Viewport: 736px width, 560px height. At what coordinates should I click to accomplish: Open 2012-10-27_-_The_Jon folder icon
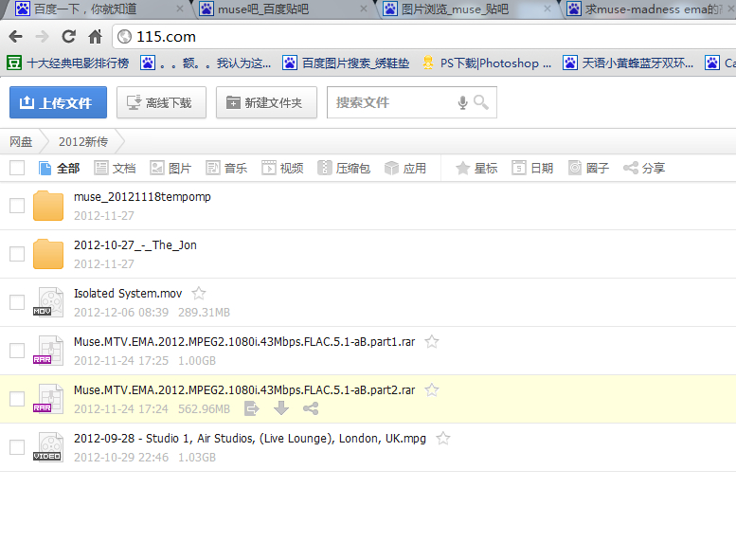48,254
